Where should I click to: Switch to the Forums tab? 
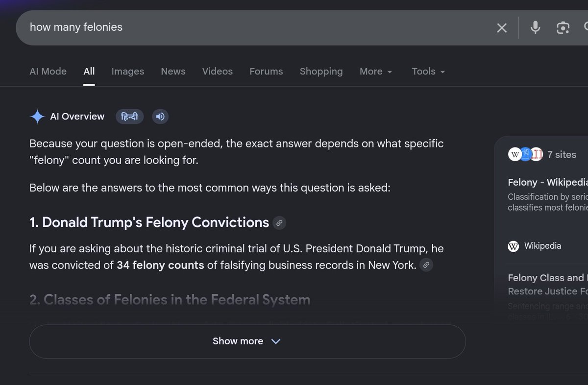point(266,72)
